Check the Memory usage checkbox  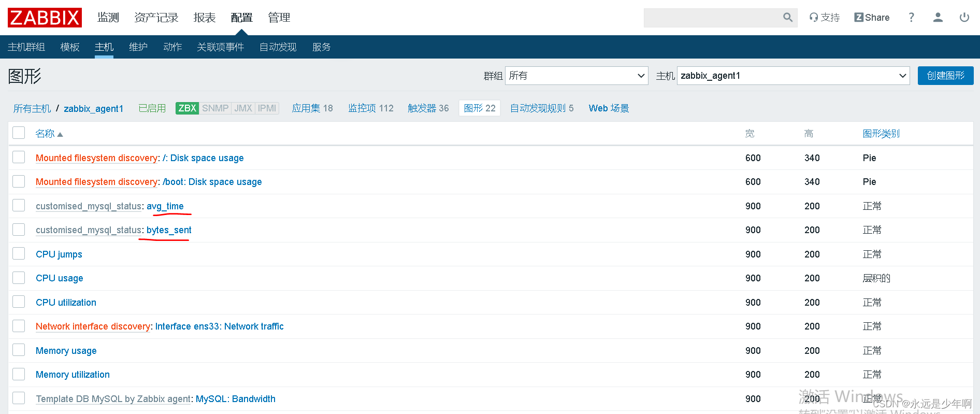pos(19,350)
